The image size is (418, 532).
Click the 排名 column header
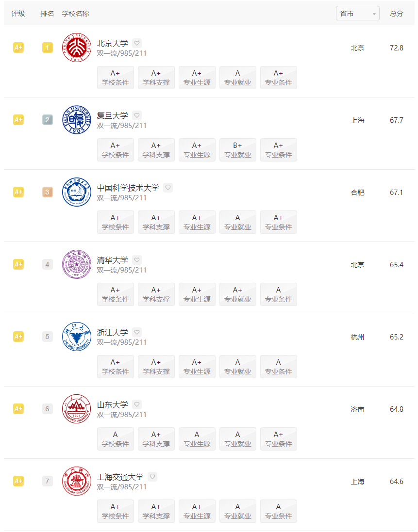47,14
